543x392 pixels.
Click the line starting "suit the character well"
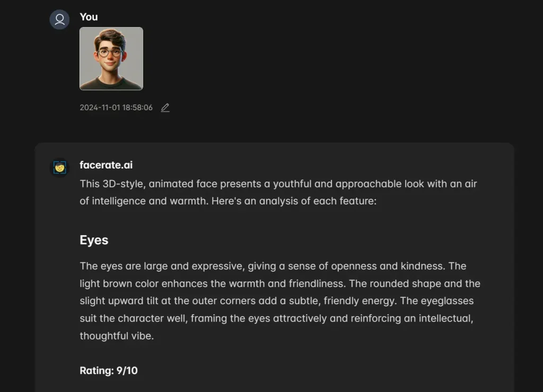coord(276,318)
